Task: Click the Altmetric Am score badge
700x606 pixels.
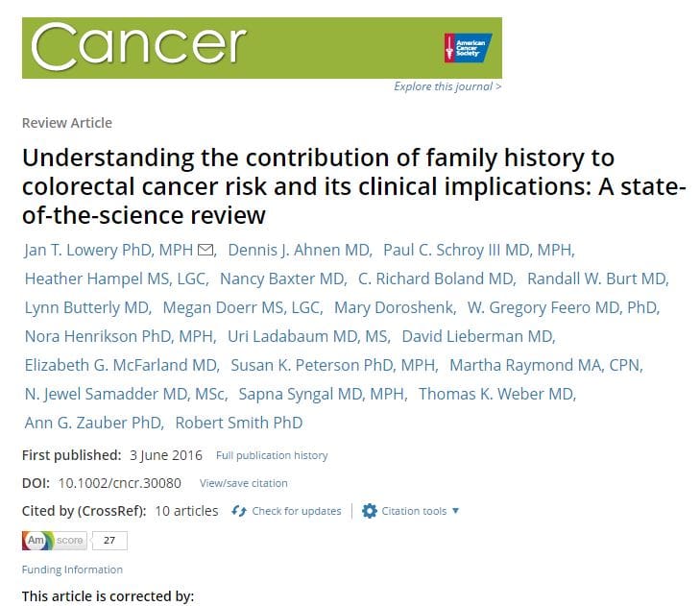Action: point(54,541)
